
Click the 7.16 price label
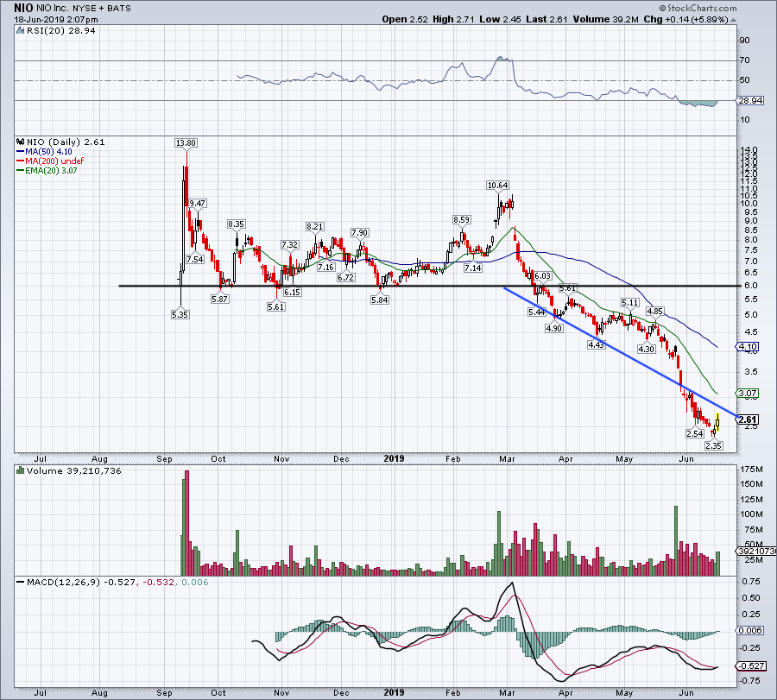pyautogui.click(x=325, y=268)
